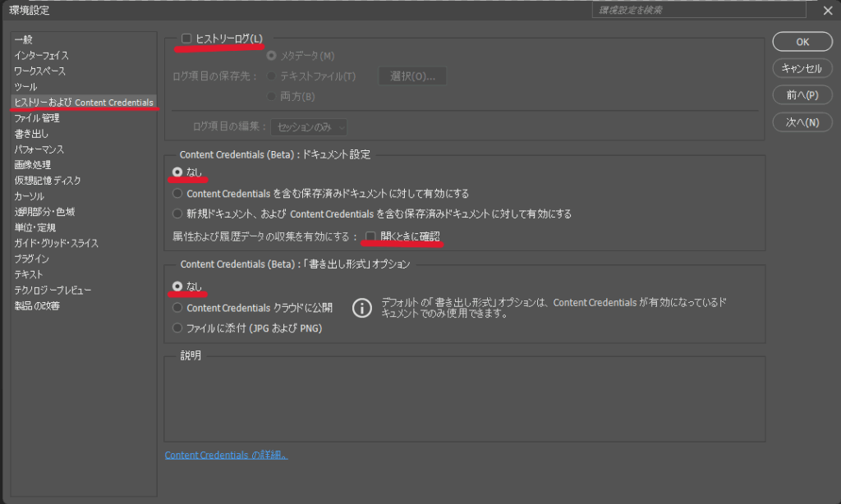
Task: Enable for new and saved documents option
Action: pos(177,214)
